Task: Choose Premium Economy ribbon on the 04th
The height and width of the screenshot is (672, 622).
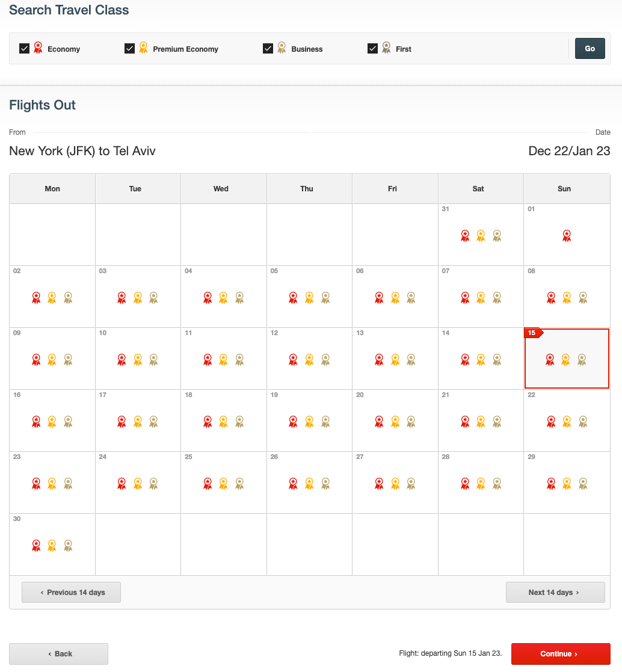Action: pyautogui.click(x=223, y=297)
